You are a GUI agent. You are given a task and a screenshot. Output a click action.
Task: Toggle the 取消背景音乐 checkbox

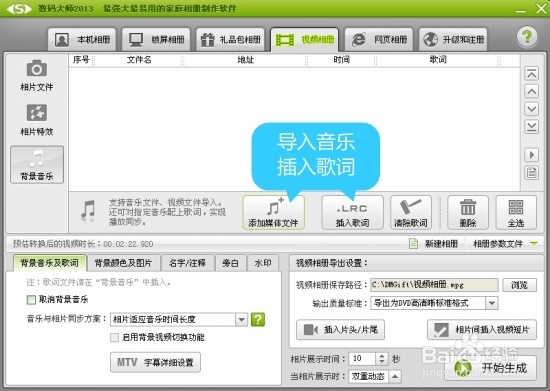click(31, 299)
